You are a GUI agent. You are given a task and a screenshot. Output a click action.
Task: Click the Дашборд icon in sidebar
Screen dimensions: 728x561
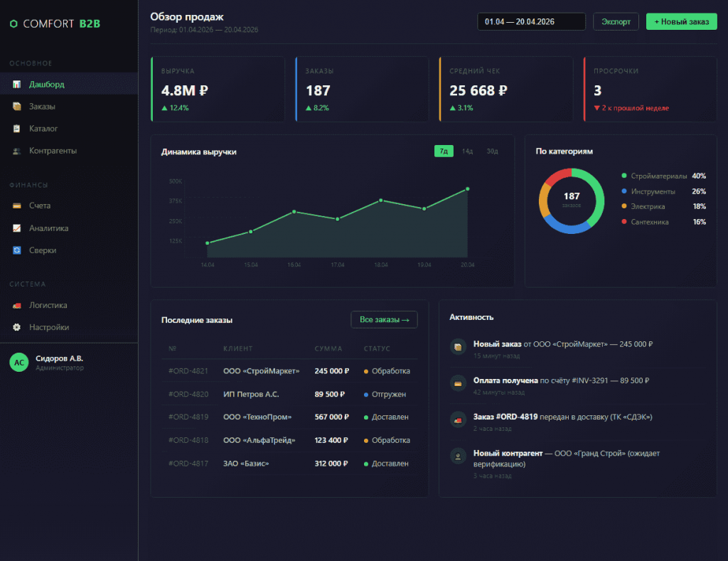tap(16, 85)
